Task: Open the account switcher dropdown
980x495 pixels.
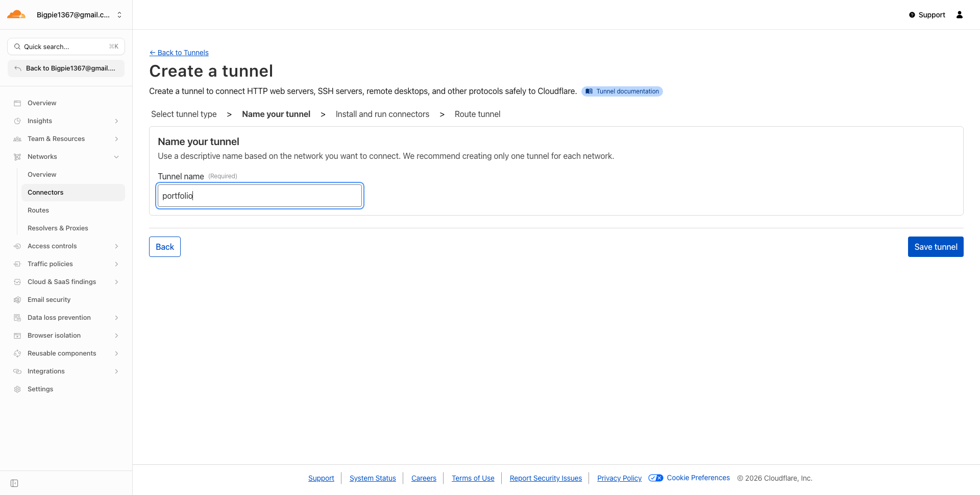Action: tap(119, 15)
